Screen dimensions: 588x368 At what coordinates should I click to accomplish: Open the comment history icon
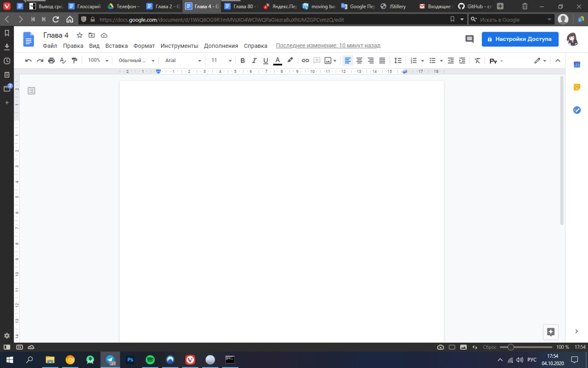[x=469, y=39]
